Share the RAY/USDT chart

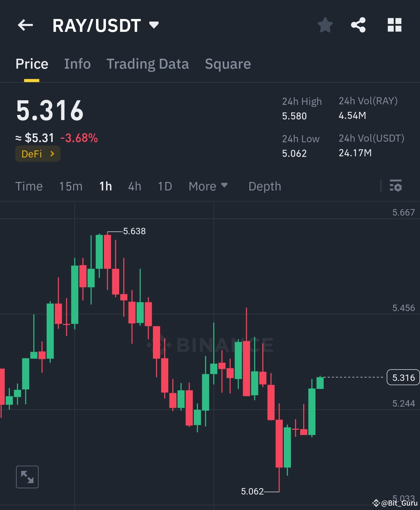(358, 25)
